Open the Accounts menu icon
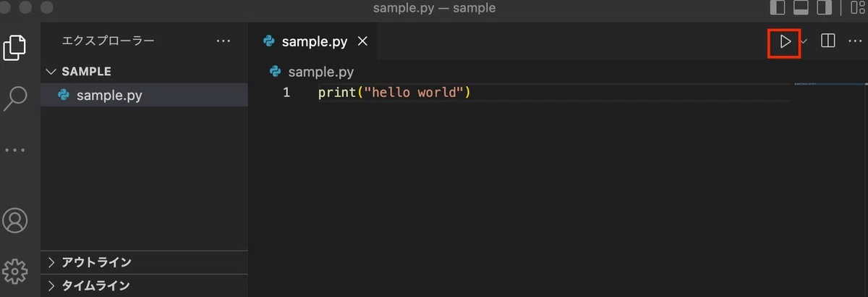Screen dimensions: 868x297 (15, 220)
